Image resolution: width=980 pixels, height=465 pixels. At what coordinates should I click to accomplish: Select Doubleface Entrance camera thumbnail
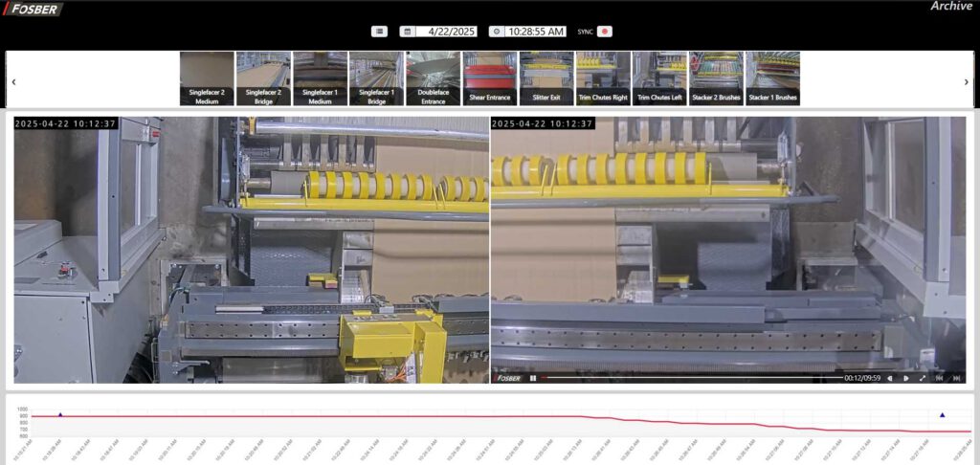(x=434, y=78)
